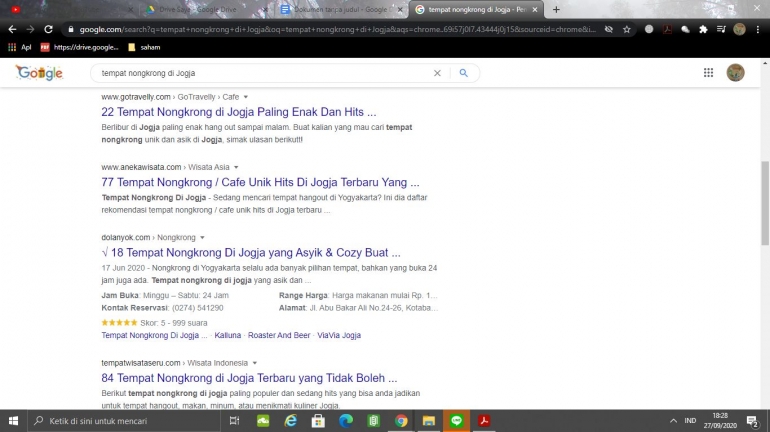Click the page vertical scrollbar thumb
770x432 pixels.
tap(765, 202)
